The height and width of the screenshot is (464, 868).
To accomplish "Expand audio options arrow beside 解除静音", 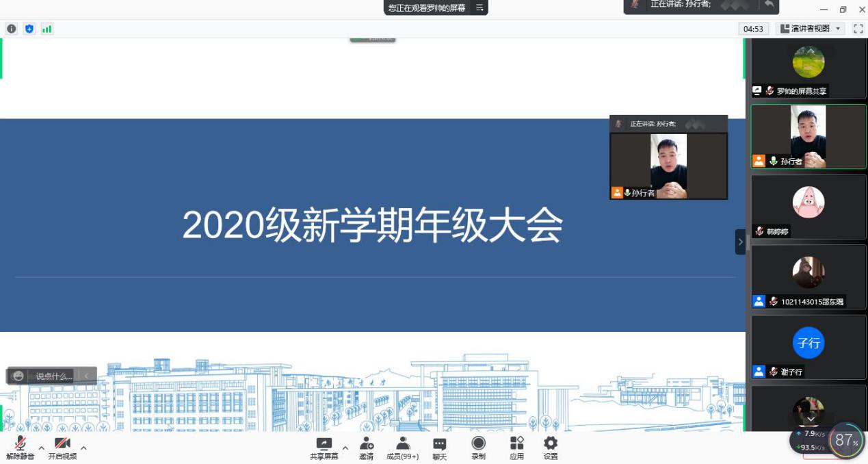I will 41,448.
